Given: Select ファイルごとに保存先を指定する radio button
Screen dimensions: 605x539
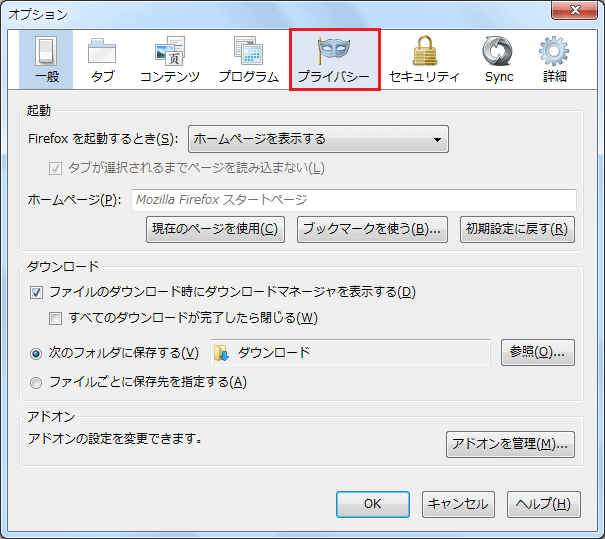Looking at the screenshot, I should point(37,382).
